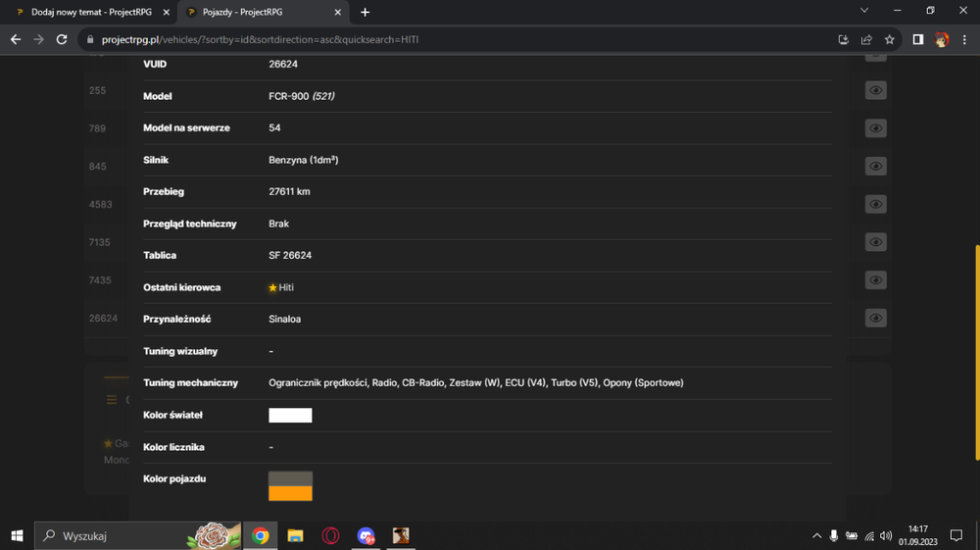The height and width of the screenshot is (550, 980).
Task: Click the page vertical scrollbar thumb
Action: [976, 353]
